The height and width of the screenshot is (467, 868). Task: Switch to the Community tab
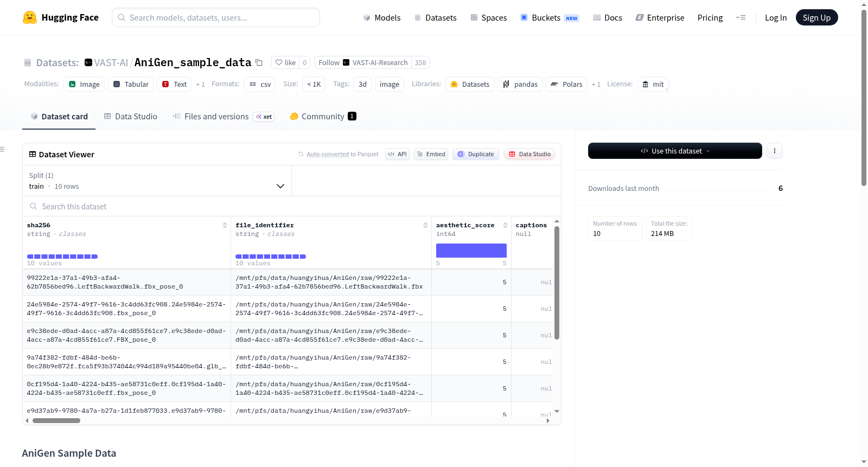click(323, 117)
